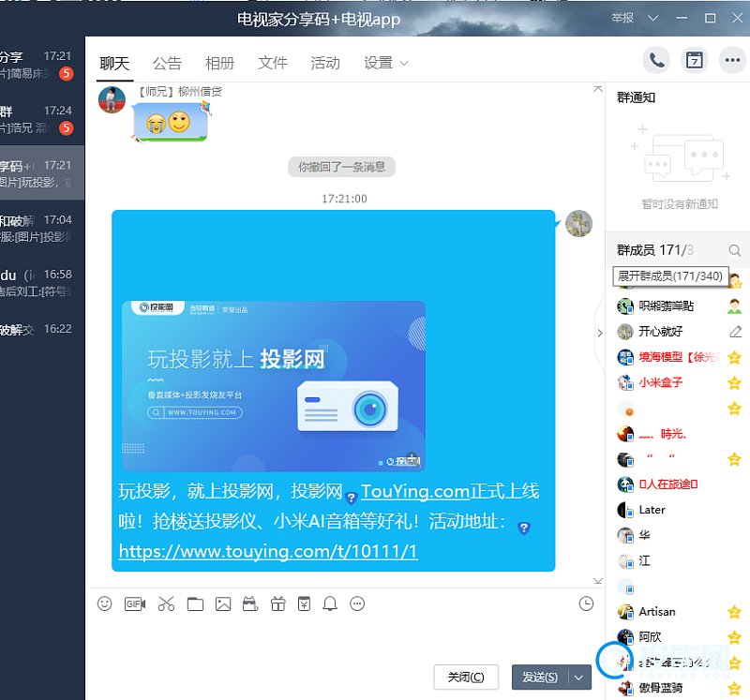This screenshot has width=750, height=700.
Task: Select group member 傲骨蓝骑
Action: click(661, 688)
